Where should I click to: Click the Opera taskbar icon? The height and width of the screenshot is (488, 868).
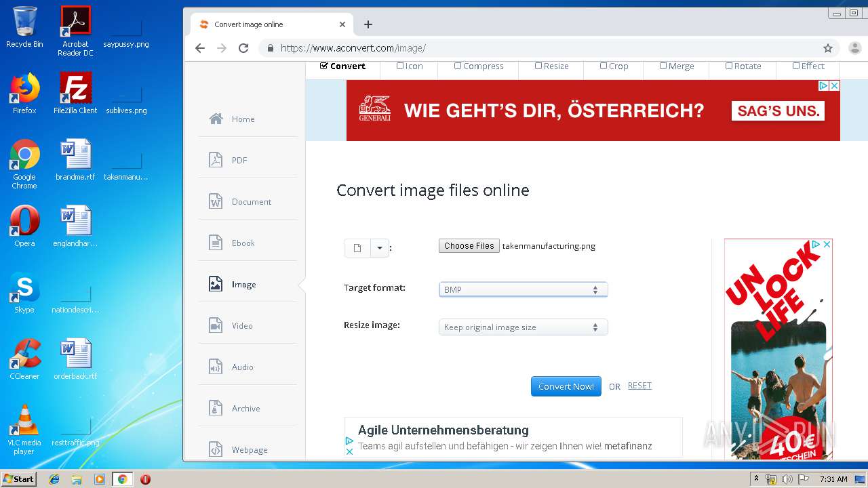(x=145, y=479)
